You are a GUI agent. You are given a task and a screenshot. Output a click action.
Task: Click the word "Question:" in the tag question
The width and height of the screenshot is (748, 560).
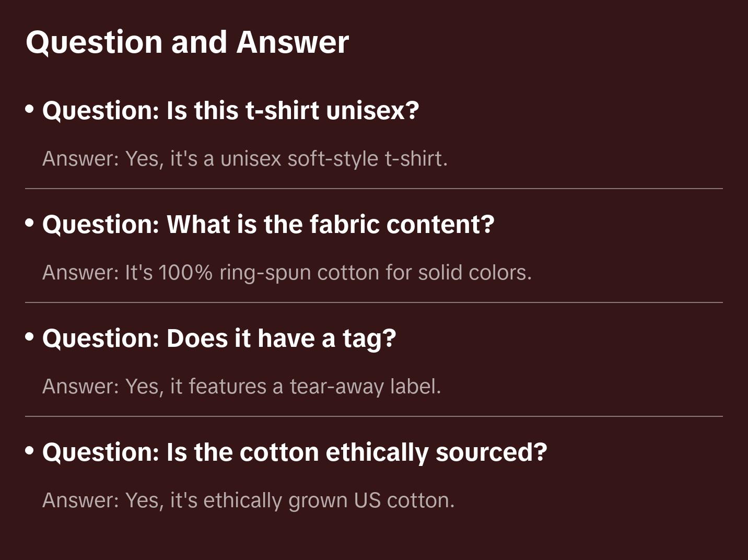pyautogui.click(x=101, y=338)
